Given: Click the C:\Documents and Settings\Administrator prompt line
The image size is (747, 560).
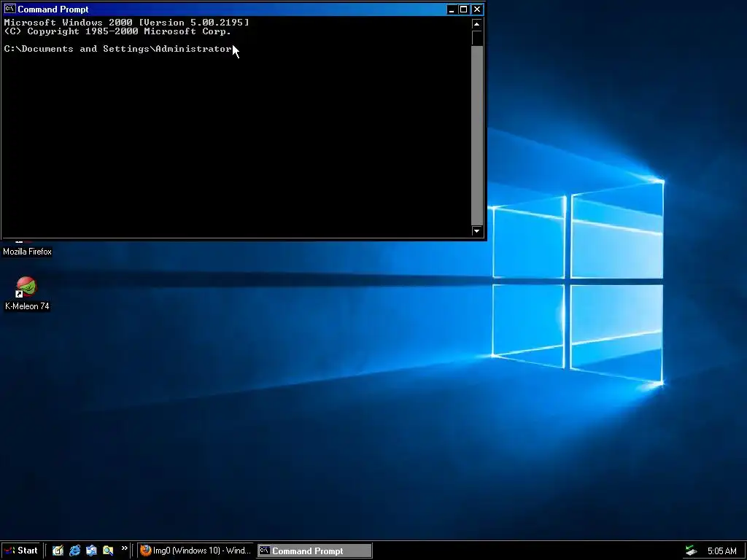Looking at the screenshot, I should point(118,49).
